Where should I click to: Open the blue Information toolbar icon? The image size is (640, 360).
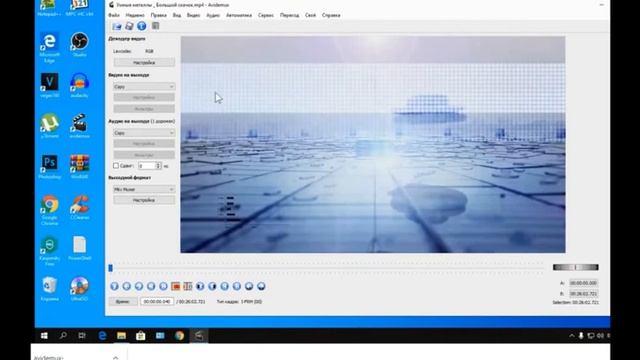[x=142, y=26]
